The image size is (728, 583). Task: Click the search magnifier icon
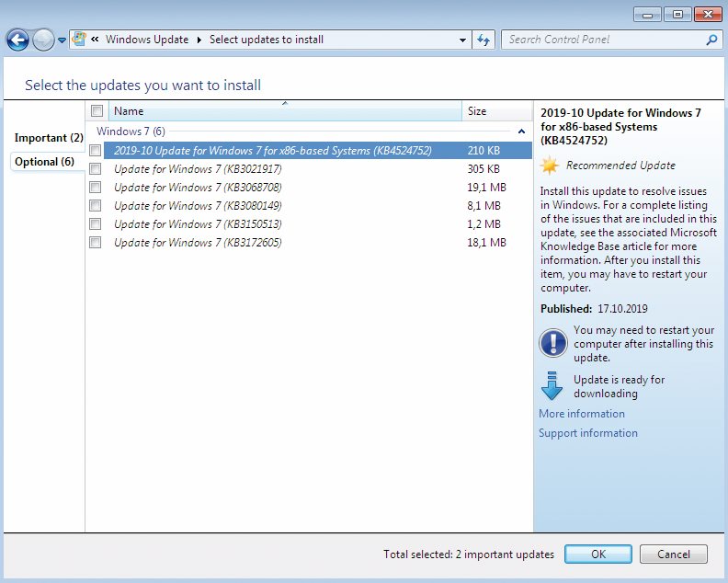711,40
